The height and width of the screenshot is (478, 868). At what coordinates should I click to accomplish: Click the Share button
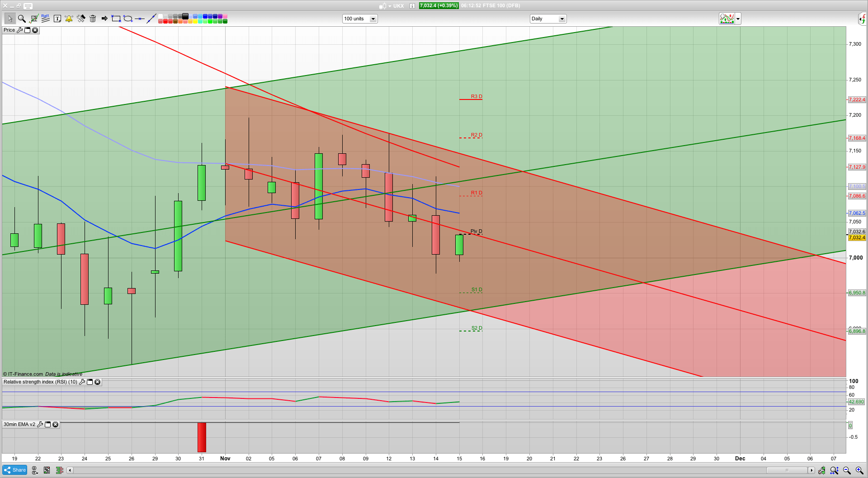pos(14,470)
